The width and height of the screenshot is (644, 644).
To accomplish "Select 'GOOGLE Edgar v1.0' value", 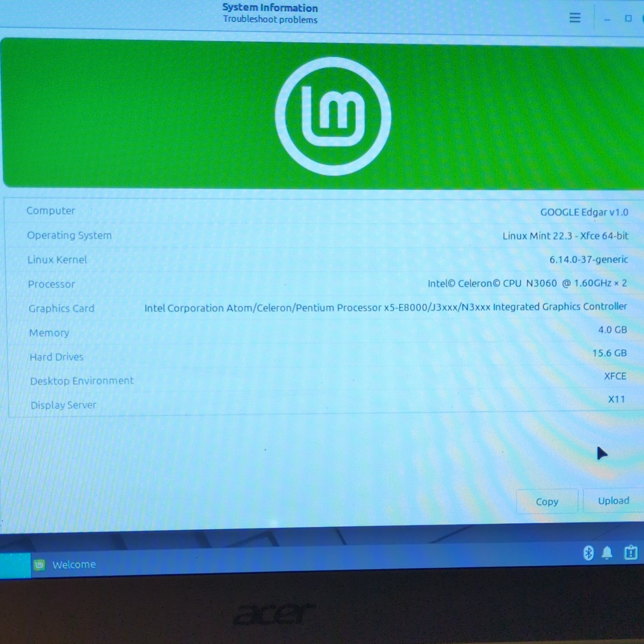I will pos(584,212).
